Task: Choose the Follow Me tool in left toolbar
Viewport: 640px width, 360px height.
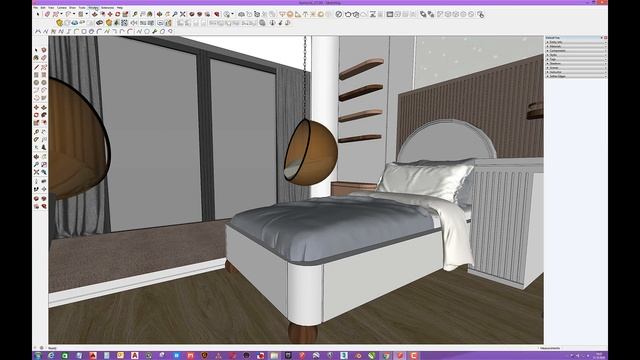Action: 44,115
